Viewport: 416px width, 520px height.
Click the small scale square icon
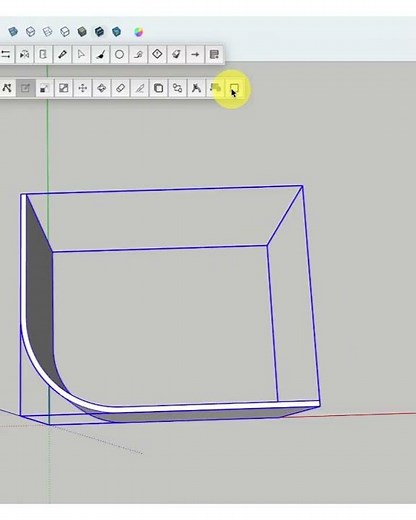(x=45, y=88)
